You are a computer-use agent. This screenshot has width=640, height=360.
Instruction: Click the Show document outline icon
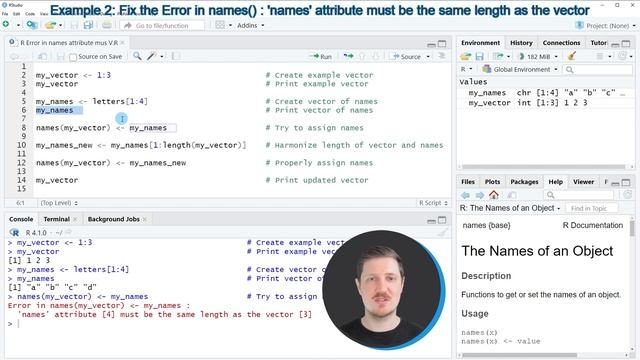[x=442, y=56]
